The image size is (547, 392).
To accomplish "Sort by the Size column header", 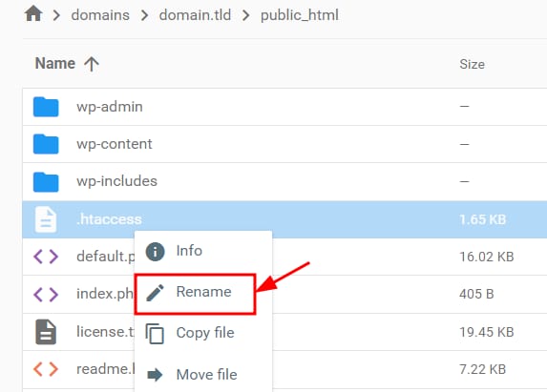I will pyautogui.click(x=472, y=64).
